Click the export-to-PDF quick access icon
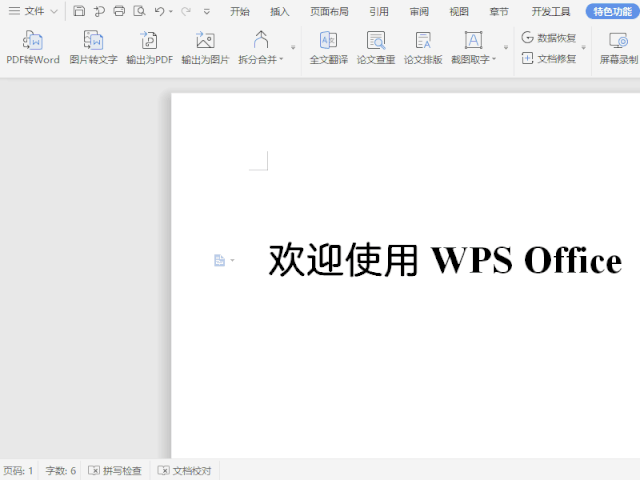Viewport: 640px width, 480px height. pyautogui.click(x=99, y=11)
